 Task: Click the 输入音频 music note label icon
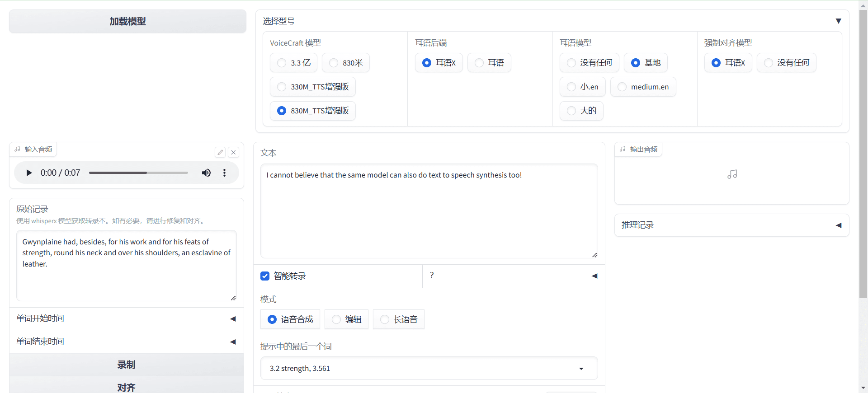coord(18,149)
